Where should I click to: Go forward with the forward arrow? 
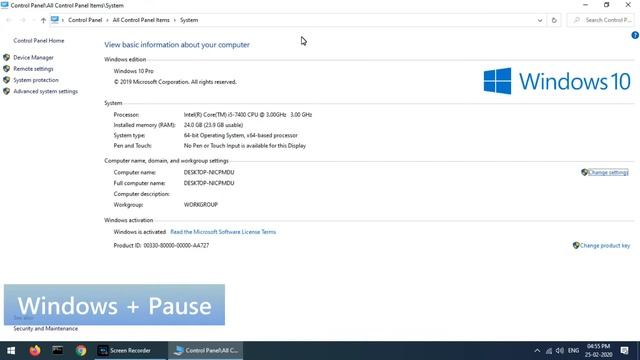click(x=22, y=20)
